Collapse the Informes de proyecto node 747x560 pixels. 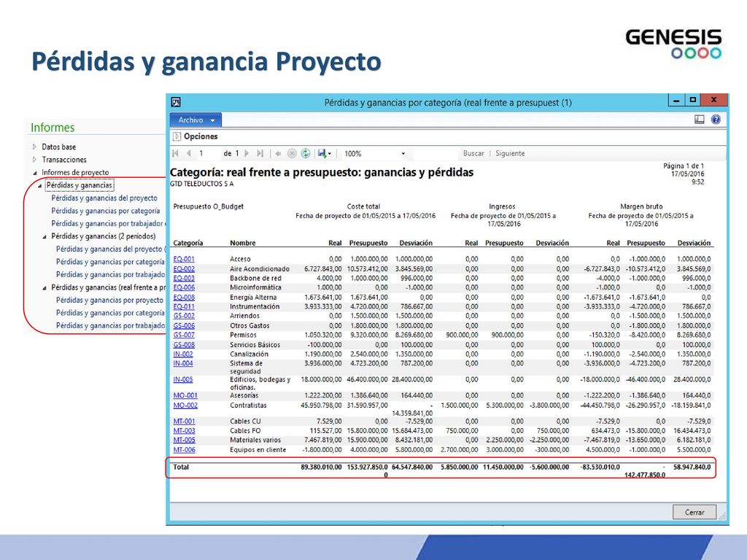(x=35, y=173)
